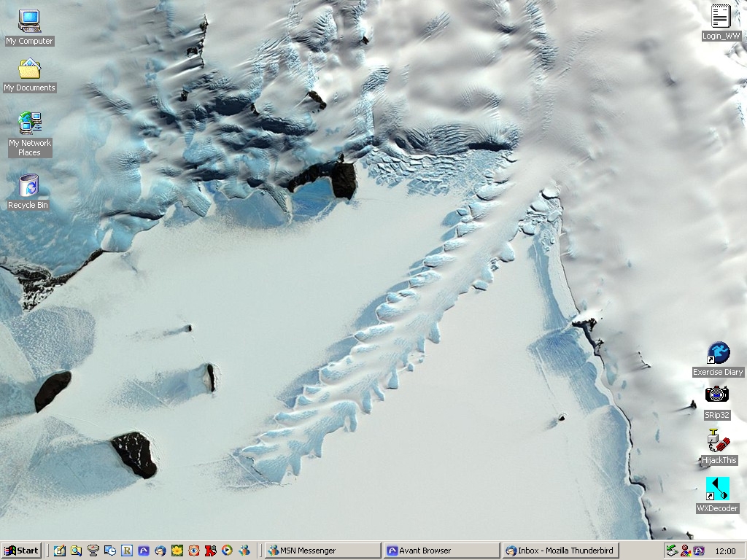The height and width of the screenshot is (560, 747).
Task: Select the HijackThis desktop icon
Action: pos(719,447)
